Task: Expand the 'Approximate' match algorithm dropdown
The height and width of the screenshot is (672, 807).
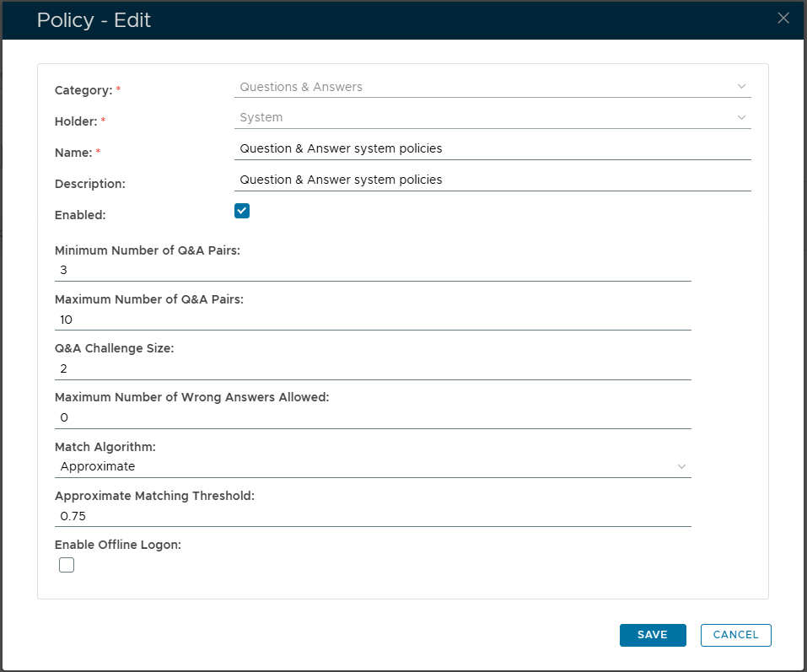Action: point(371,466)
